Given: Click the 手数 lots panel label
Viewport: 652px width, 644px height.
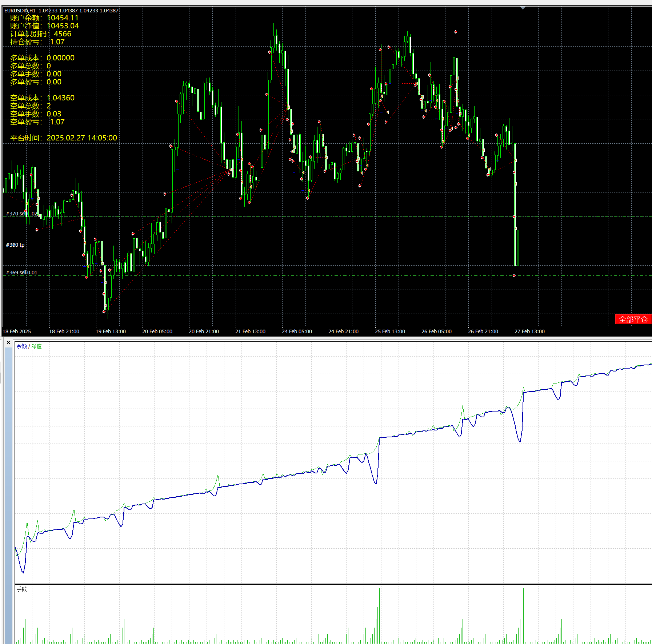Looking at the screenshot, I should click(x=21, y=589).
